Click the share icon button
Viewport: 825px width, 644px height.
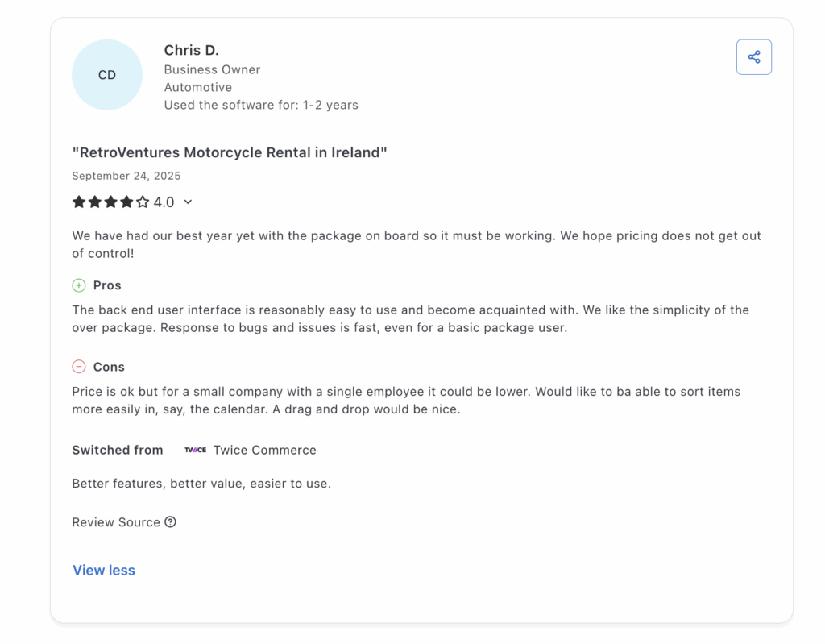[753, 57]
